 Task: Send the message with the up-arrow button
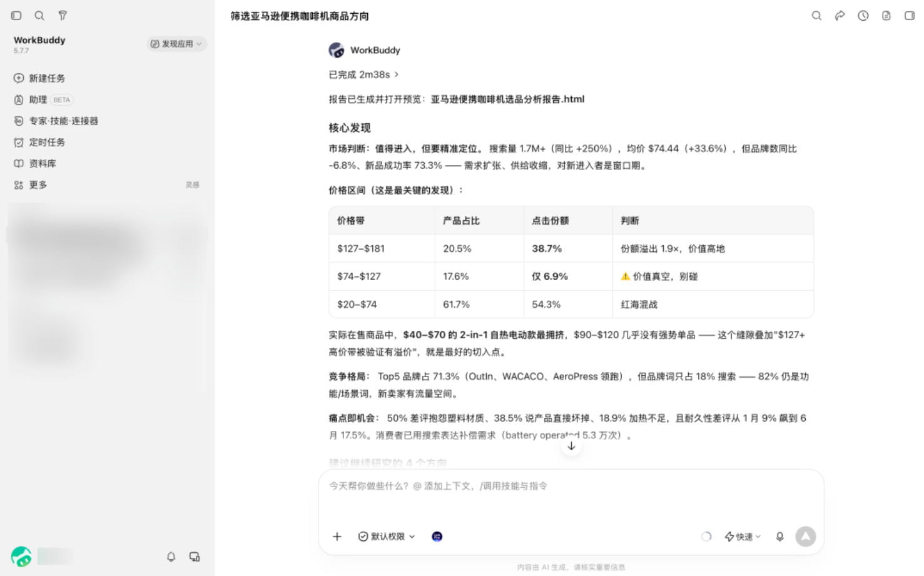click(x=806, y=537)
